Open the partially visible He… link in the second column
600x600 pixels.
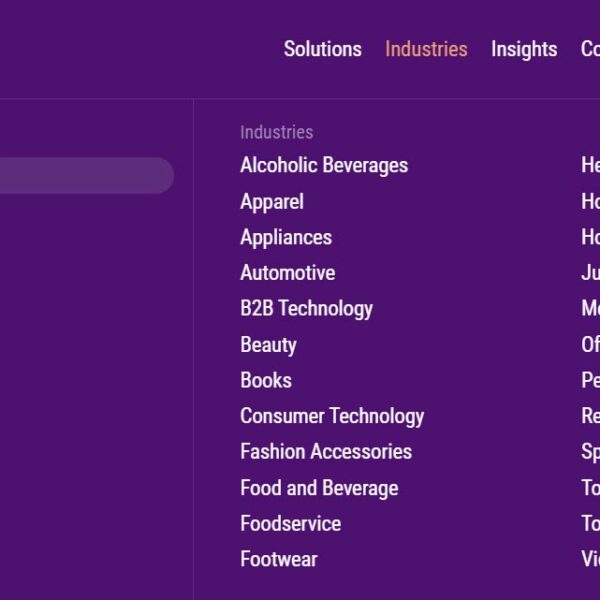pos(590,165)
